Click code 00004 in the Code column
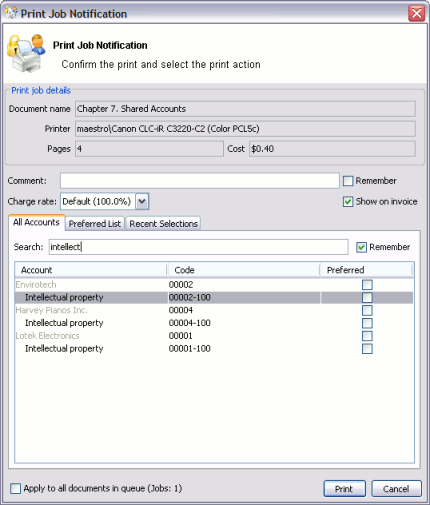Screen dimensions: 430x505 click(x=181, y=310)
